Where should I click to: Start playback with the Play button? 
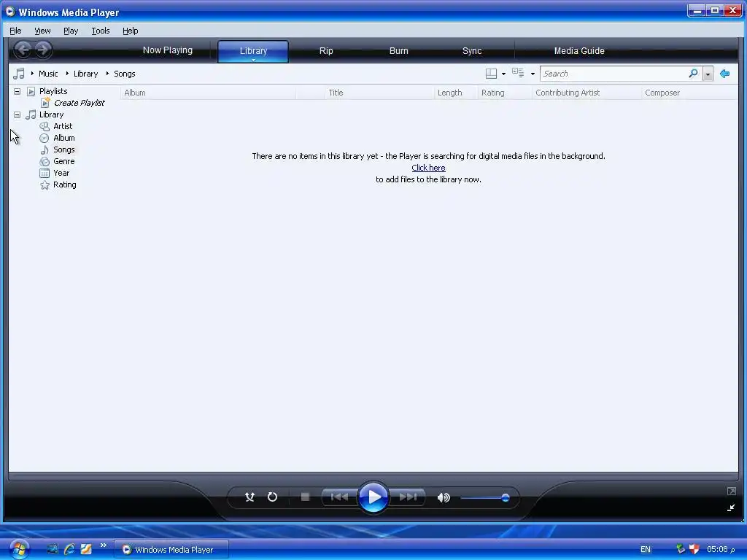pyautogui.click(x=373, y=497)
